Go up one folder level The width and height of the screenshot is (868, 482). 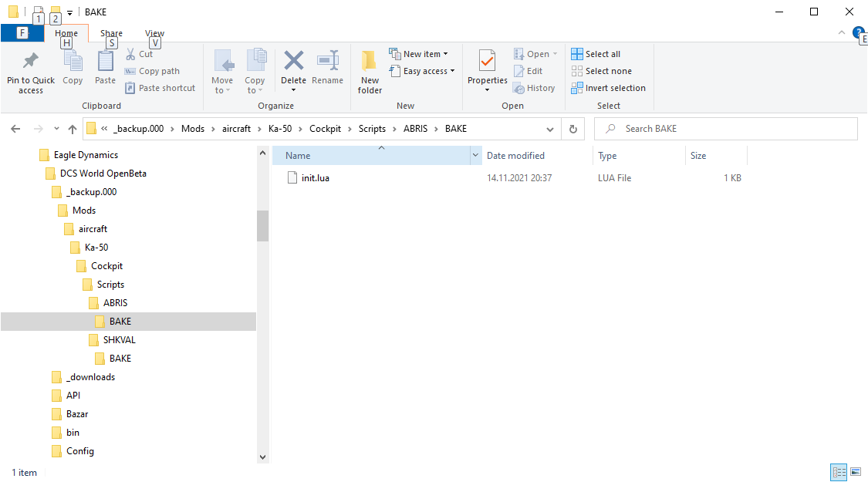pyautogui.click(x=73, y=129)
